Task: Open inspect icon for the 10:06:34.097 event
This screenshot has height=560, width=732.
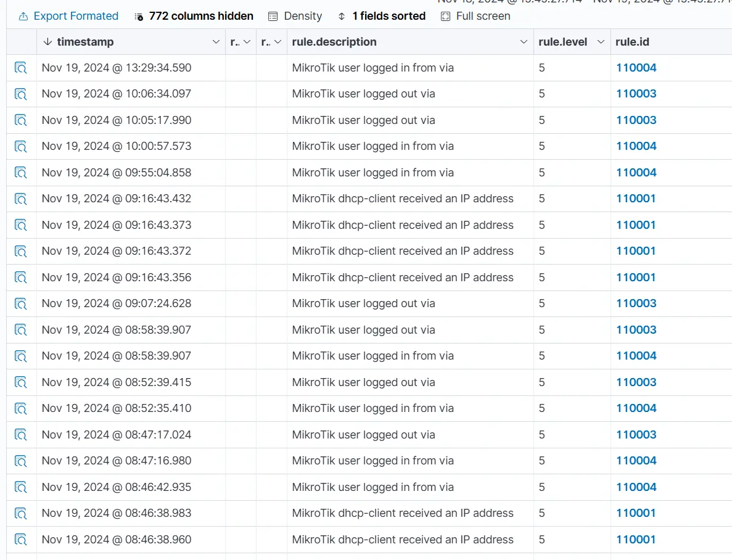Action: [x=21, y=94]
